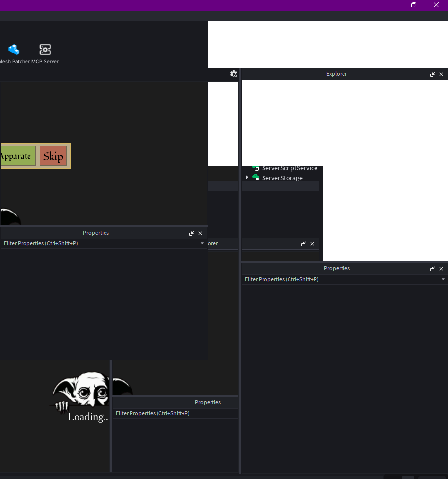Minimize the Studio window
The image size is (448, 479).
click(x=392, y=5)
